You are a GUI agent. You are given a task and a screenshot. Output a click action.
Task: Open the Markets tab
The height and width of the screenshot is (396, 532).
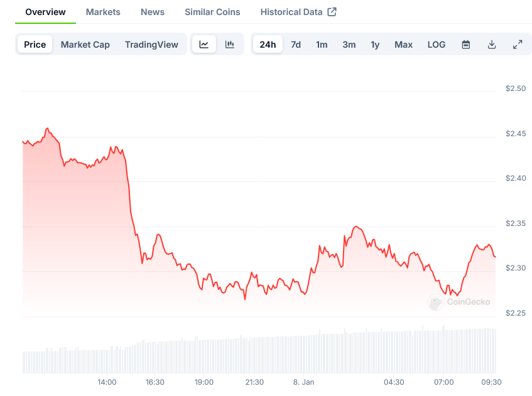[103, 12]
